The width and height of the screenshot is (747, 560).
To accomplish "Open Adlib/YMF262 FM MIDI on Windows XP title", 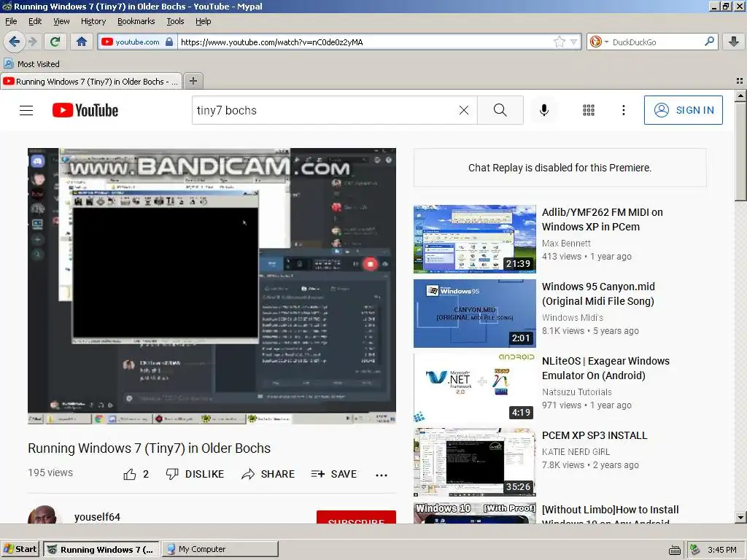I will pos(602,219).
